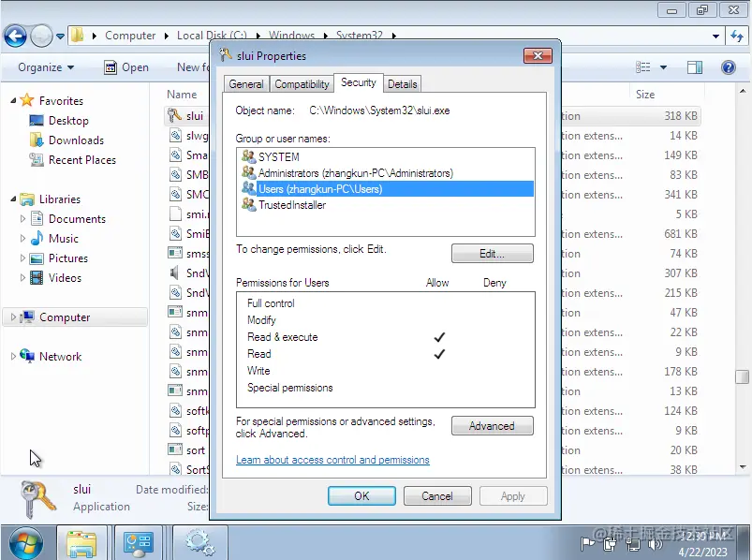Screen dimensions: 752x560
Task: Open Windows Explorer from taskbar
Action: [x=81, y=544]
